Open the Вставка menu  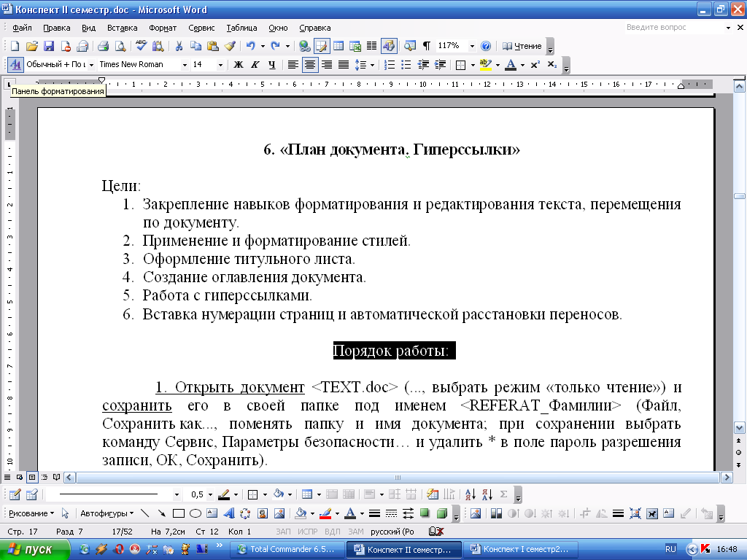122,28
